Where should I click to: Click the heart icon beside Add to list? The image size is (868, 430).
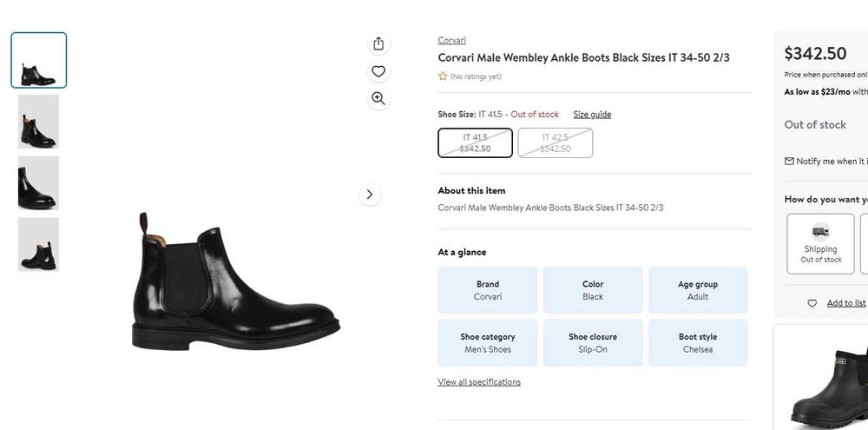[812, 303]
